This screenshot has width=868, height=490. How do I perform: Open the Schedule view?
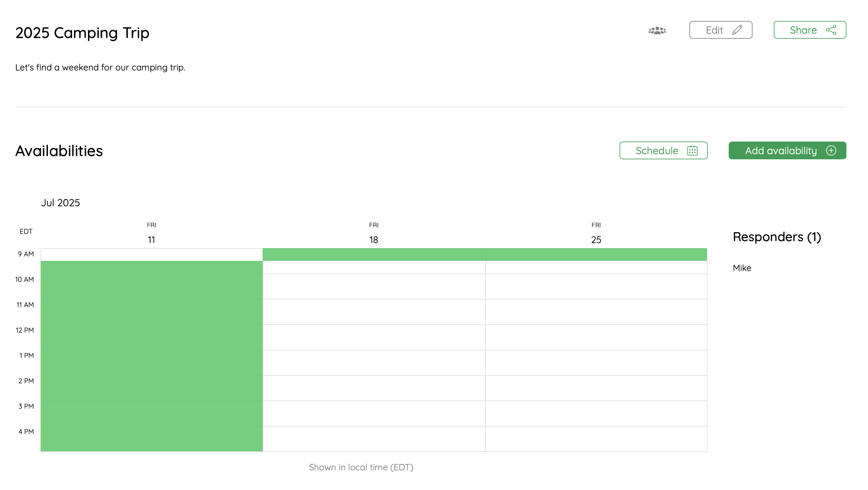[x=663, y=151]
